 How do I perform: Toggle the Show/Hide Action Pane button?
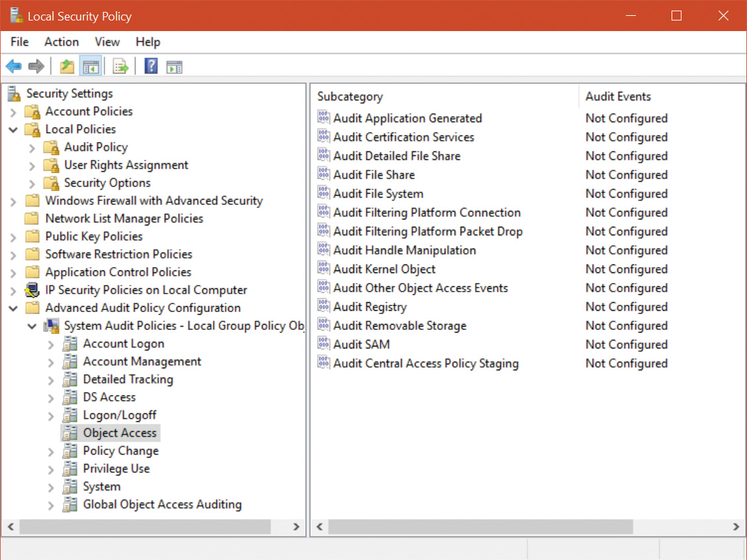174,66
